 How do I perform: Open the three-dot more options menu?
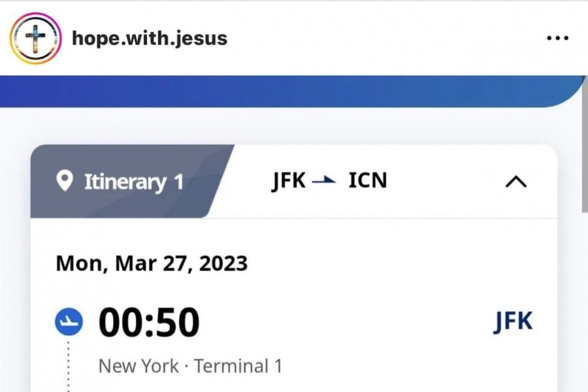click(557, 38)
